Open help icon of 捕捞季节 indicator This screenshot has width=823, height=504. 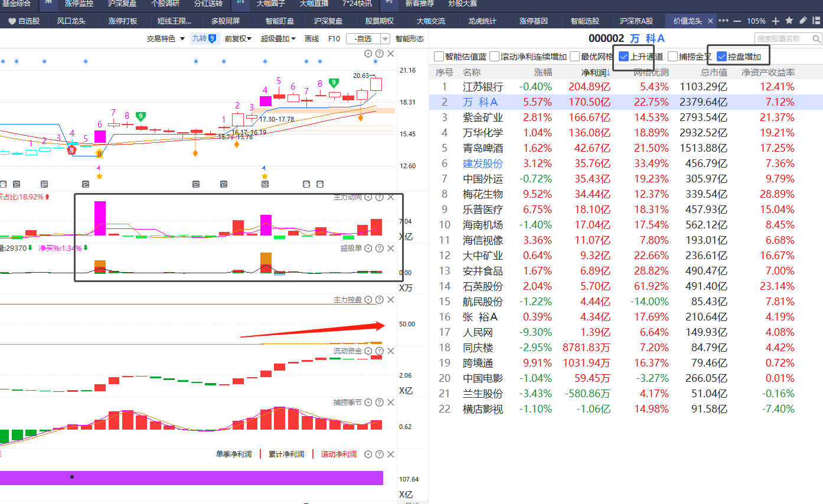[380, 402]
